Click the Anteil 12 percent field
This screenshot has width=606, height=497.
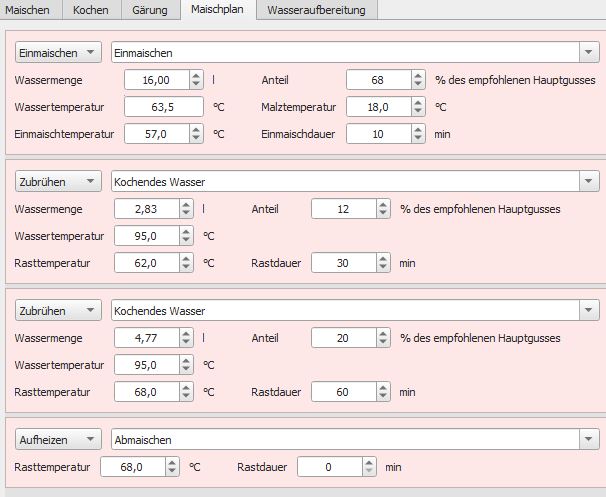(344, 209)
